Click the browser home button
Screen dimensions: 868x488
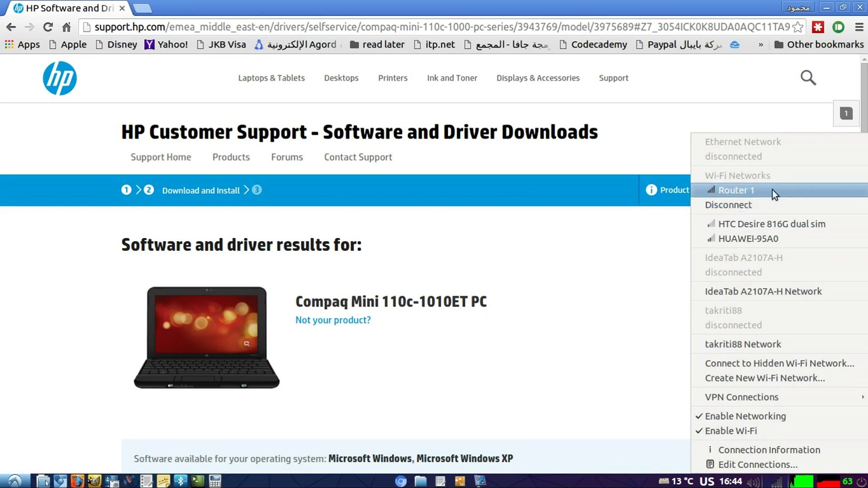pos(66,27)
